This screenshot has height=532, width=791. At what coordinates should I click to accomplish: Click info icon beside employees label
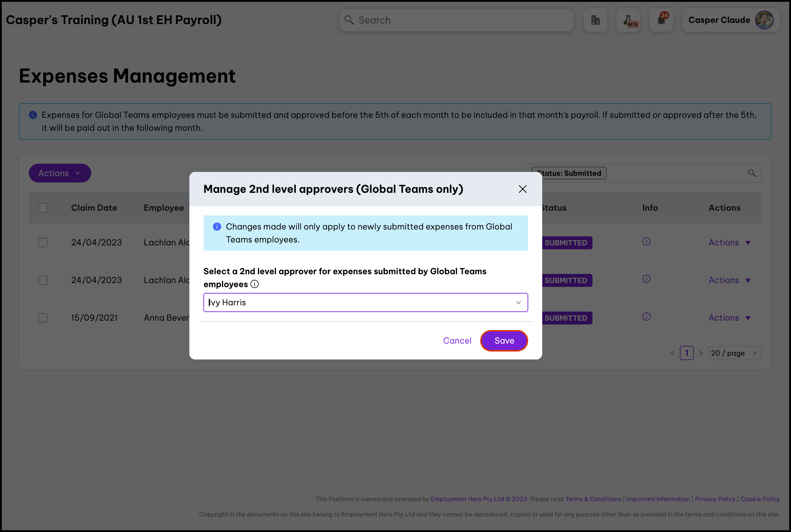(255, 284)
